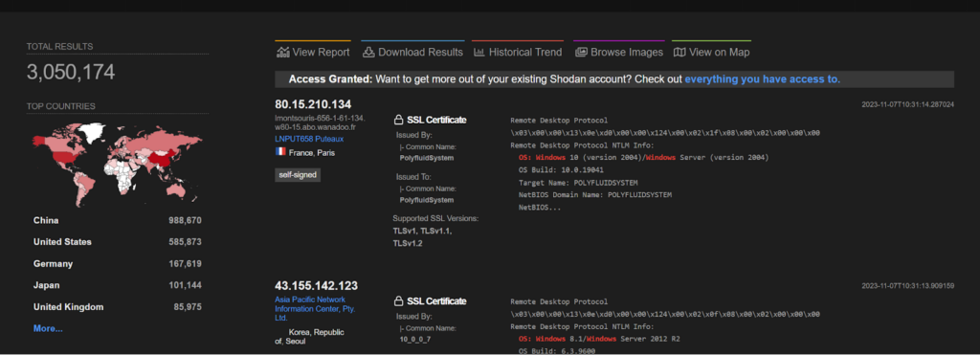The image size is (980, 355).
Task: Click the France flag icon
Action: [280, 152]
